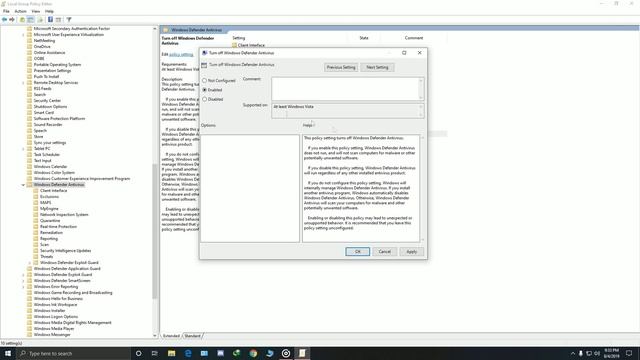
Task: Open the Action menu
Action: [x=20, y=11]
